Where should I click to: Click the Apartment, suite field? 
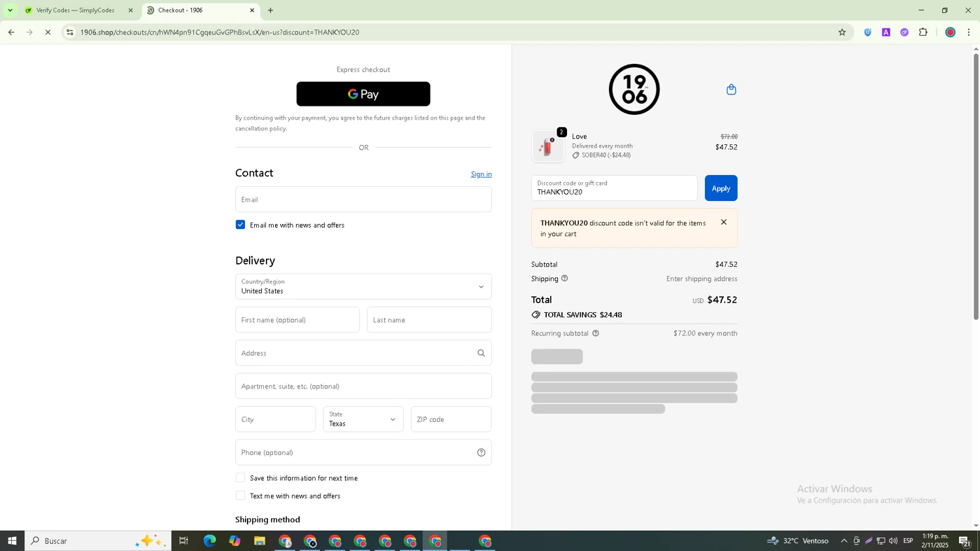click(363, 386)
